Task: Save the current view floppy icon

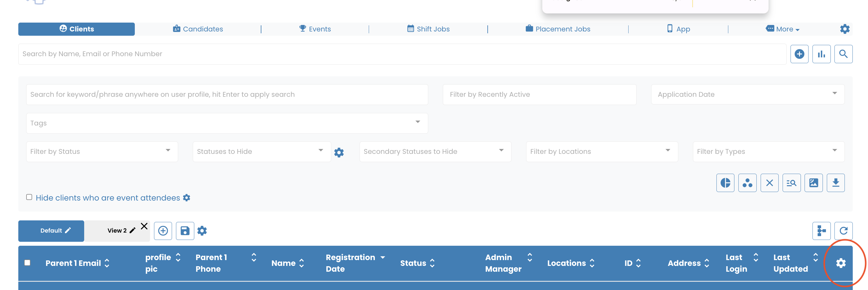Action: (x=185, y=231)
